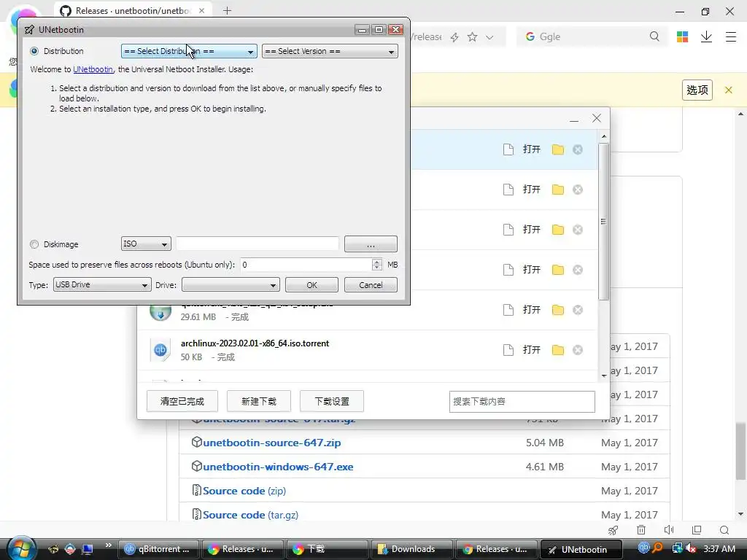Click 下载设置 download settings button

tap(332, 401)
